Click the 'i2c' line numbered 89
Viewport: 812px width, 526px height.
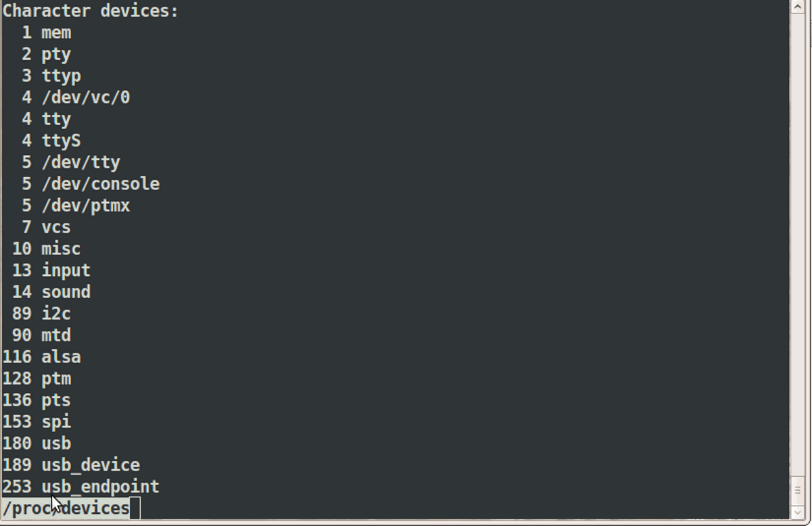(x=55, y=313)
